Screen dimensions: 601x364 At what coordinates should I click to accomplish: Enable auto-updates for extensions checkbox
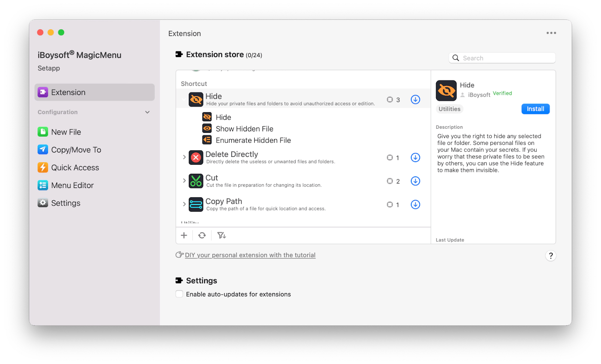coord(179,294)
